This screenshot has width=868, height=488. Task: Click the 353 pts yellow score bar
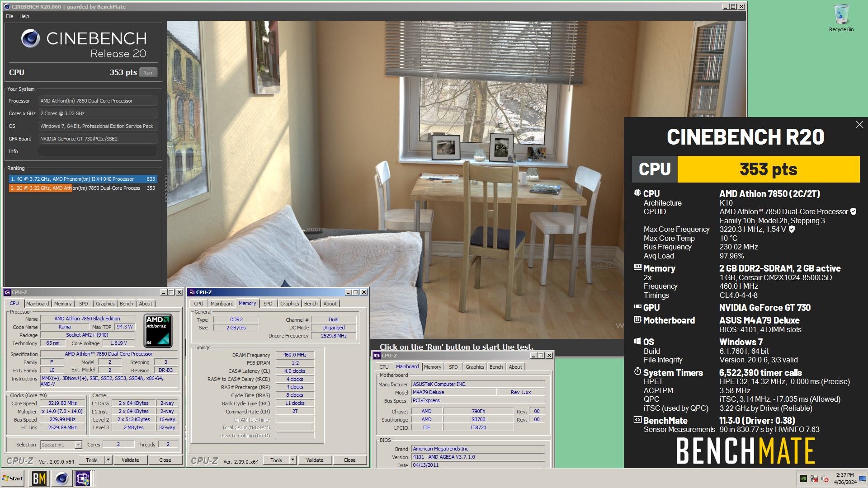(x=769, y=169)
